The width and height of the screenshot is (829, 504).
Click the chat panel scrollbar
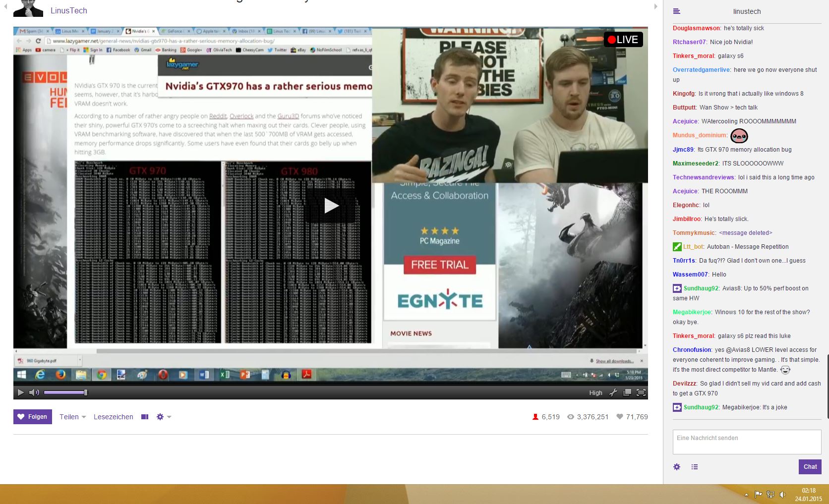827,387
